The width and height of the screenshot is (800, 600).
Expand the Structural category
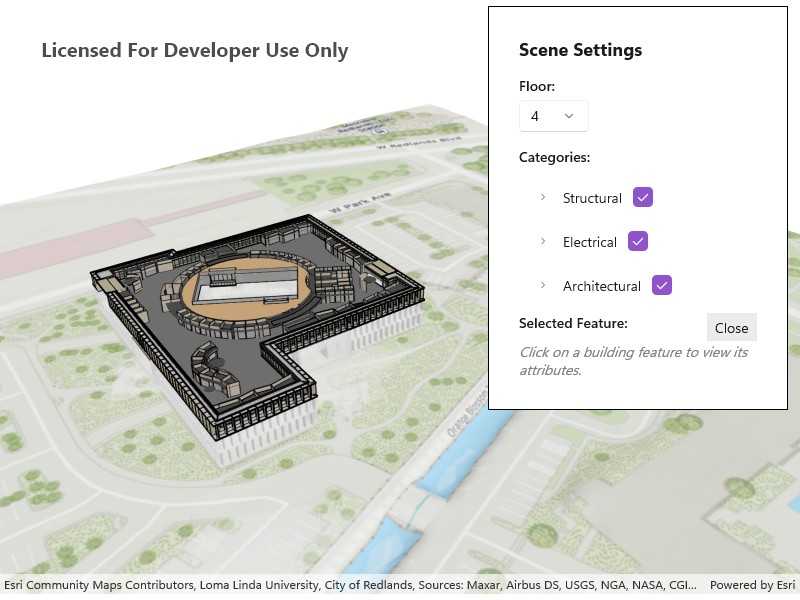(x=543, y=197)
